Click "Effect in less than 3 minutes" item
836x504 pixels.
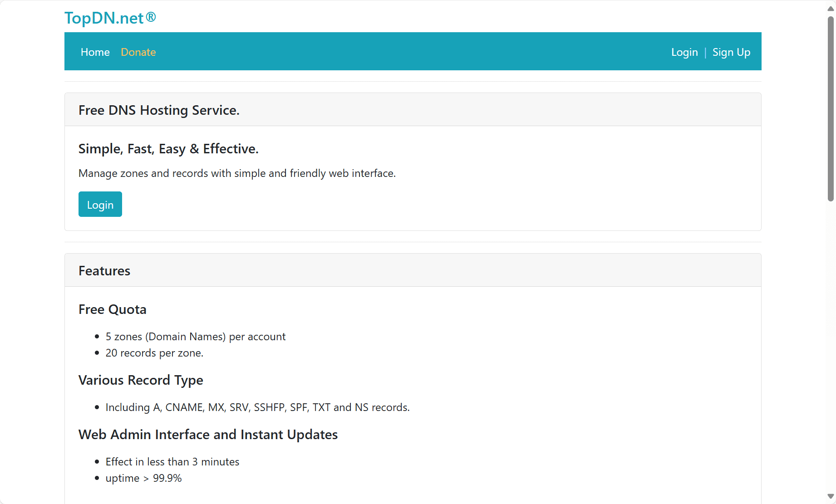click(172, 462)
